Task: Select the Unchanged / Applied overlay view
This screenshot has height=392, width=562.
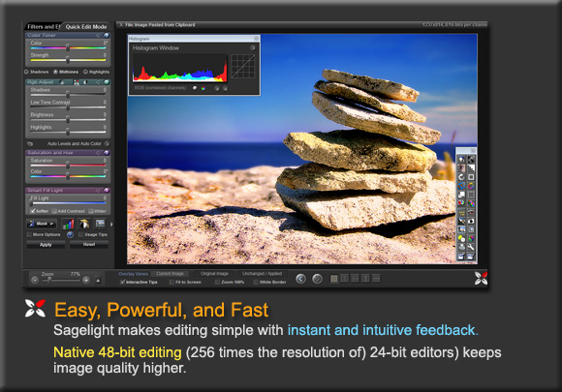Action: tap(262, 274)
